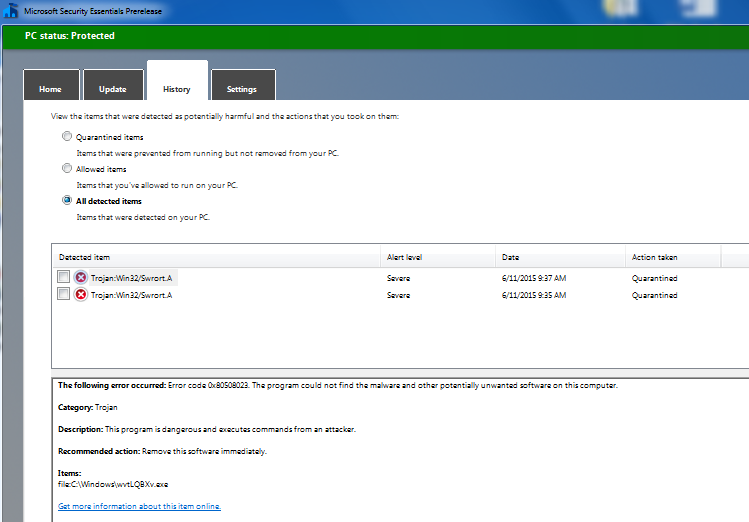Click Quarantined action in 9:37 AM row

[x=654, y=278]
